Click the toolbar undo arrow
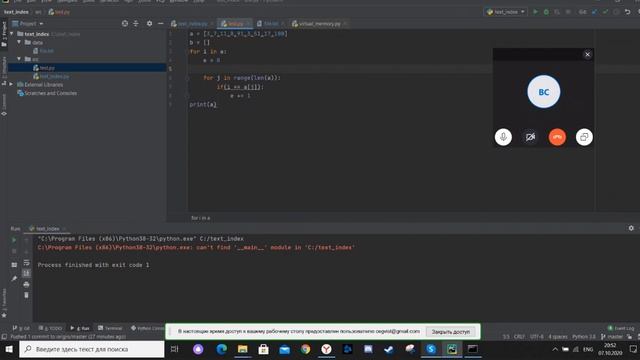Image resolution: width=640 pixels, height=360 pixels. pos(628,12)
